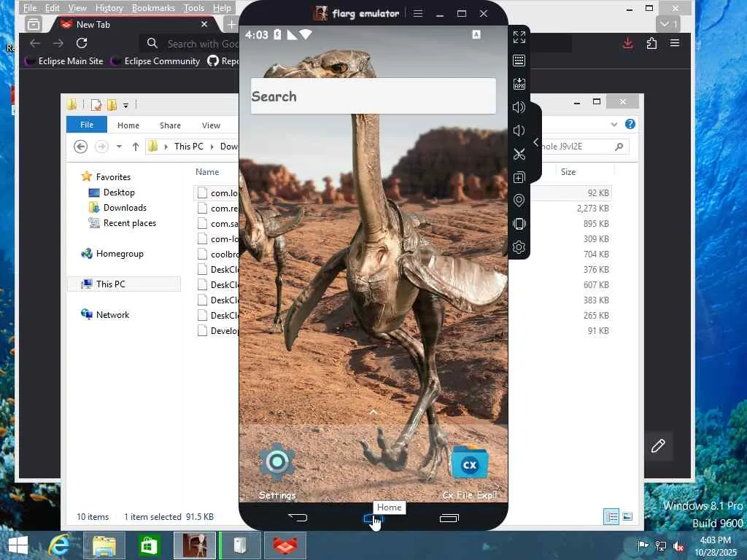Collapse the emulator sidebar with the chevron
This screenshot has width=747, height=560.
[536, 142]
